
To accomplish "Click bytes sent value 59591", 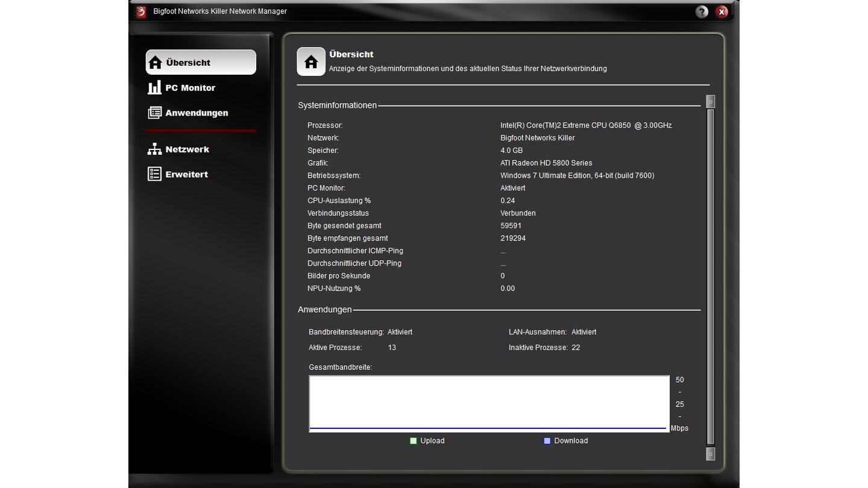I will click(x=511, y=226).
